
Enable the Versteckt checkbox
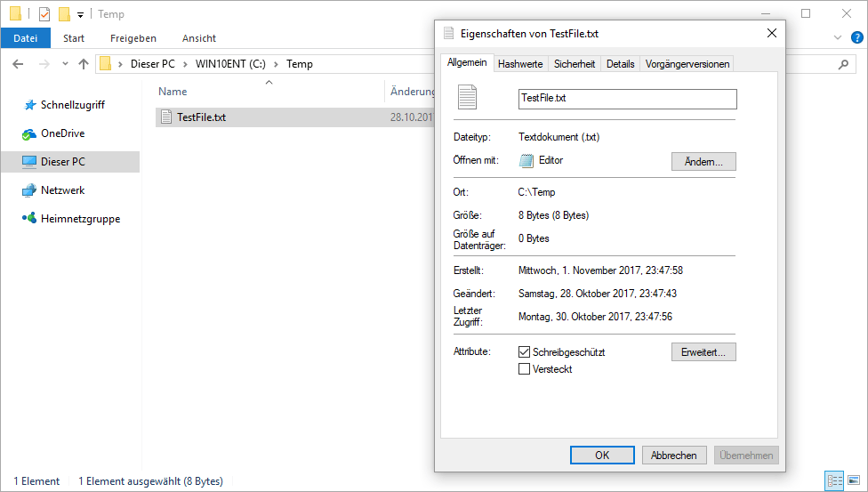(524, 369)
